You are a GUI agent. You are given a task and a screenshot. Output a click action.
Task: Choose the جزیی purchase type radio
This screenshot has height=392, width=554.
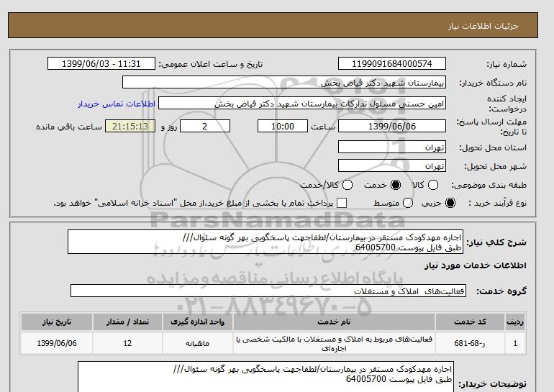(450, 203)
